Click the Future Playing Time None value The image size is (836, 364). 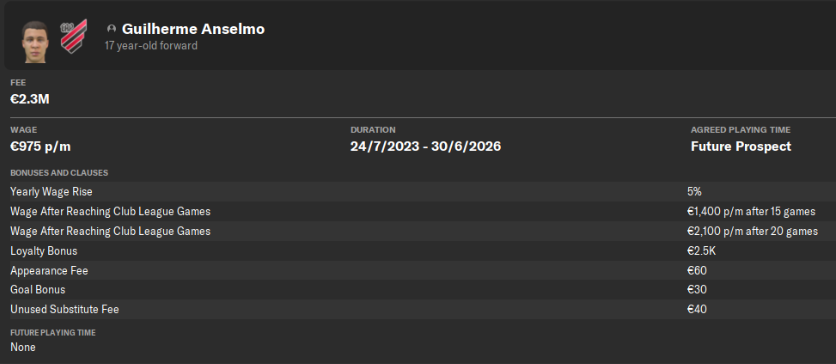(x=23, y=347)
